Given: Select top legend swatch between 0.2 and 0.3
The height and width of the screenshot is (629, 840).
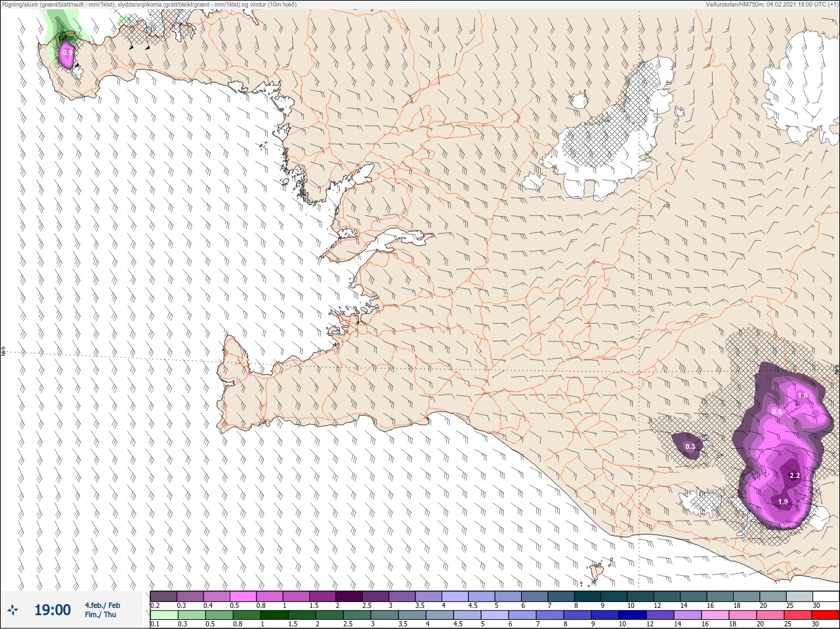Looking at the screenshot, I should tap(163, 596).
